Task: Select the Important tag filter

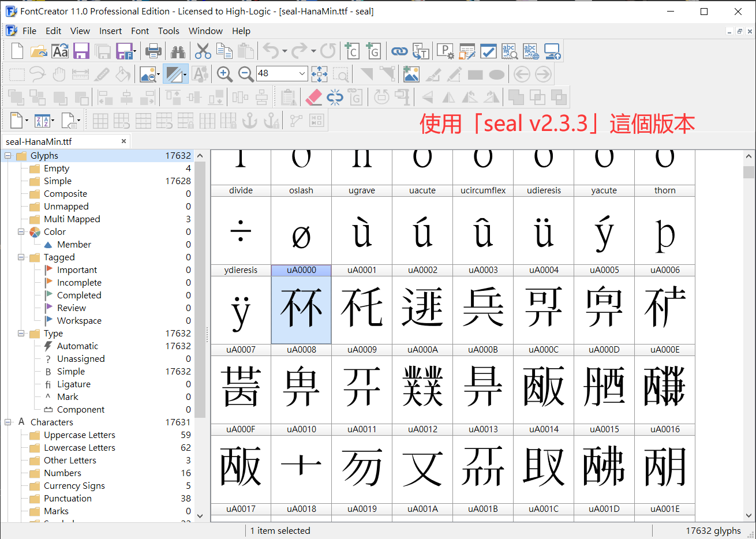Action: [77, 270]
